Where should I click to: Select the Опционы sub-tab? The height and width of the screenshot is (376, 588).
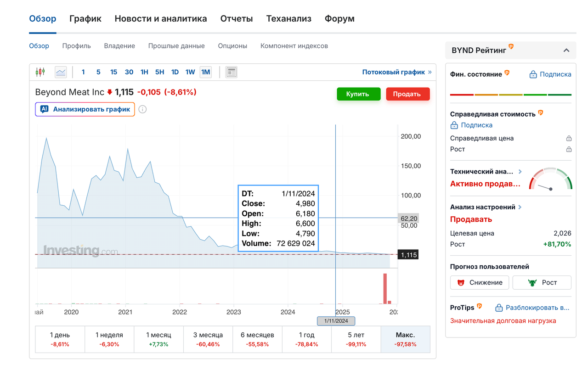232,46
